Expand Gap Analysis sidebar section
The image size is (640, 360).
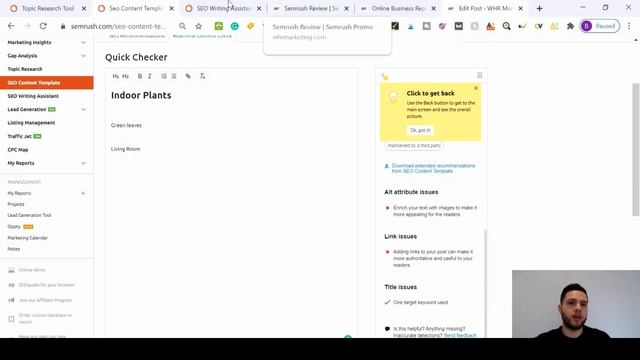click(83, 56)
